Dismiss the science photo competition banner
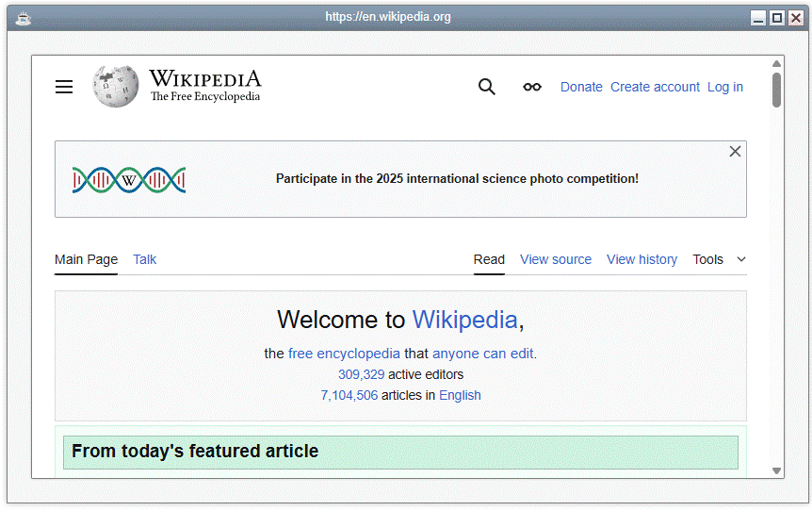 [735, 152]
